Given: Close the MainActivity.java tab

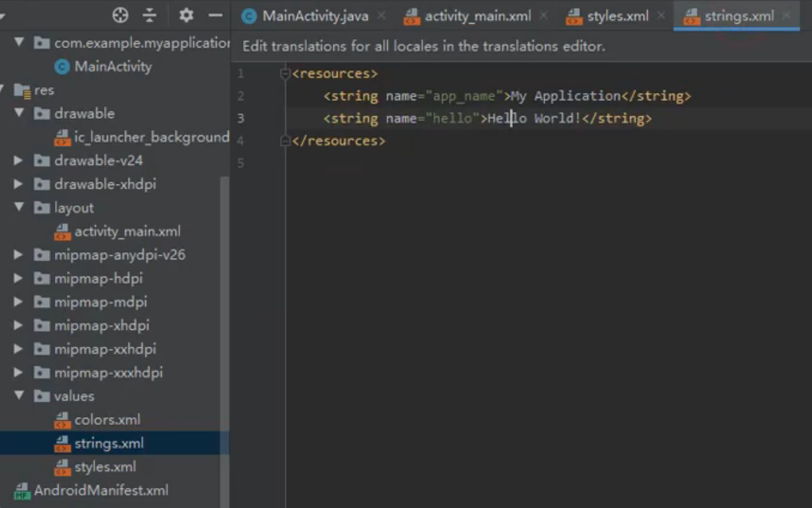Looking at the screenshot, I should point(381,16).
